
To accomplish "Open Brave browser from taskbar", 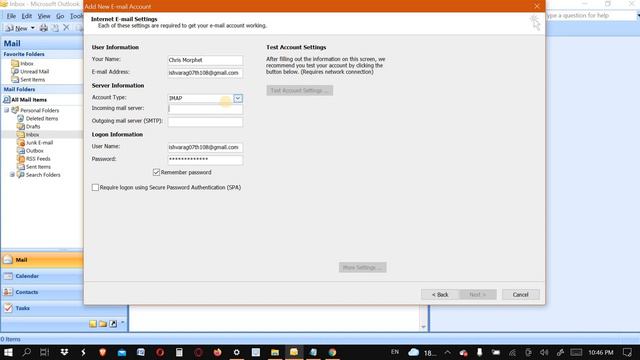I will 102,352.
